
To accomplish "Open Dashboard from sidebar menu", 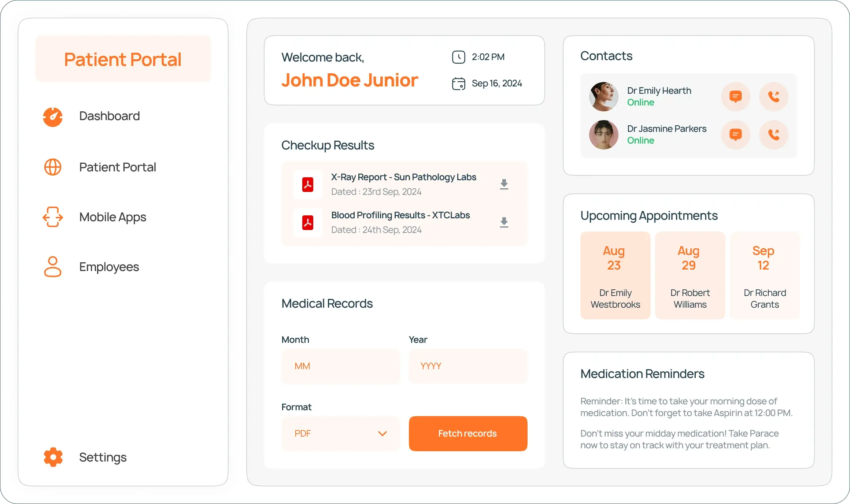I will [109, 116].
